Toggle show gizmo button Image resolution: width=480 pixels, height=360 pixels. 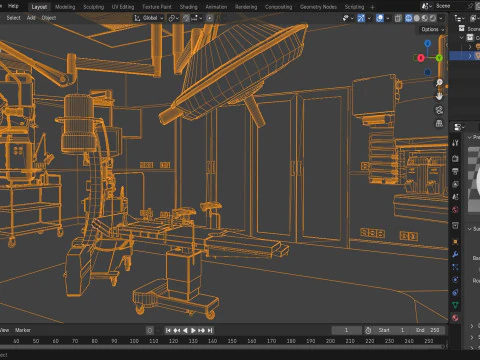[361, 18]
